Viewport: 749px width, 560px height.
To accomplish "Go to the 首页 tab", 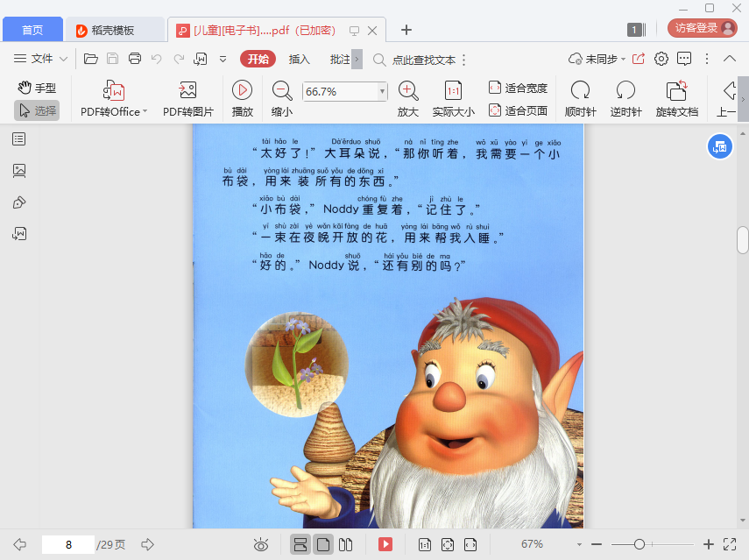I will pos(32,30).
